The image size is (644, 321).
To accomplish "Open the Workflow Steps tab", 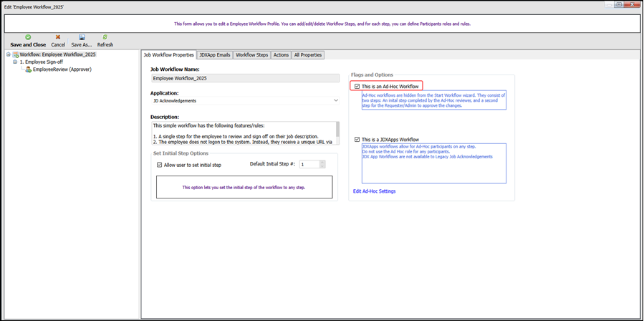I will [251, 55].
